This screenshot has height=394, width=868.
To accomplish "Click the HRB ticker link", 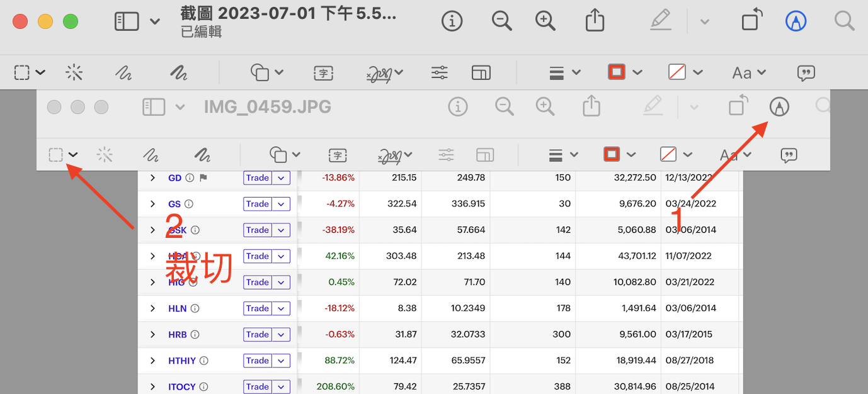I will pyautogui.click(x=178, y=335).
